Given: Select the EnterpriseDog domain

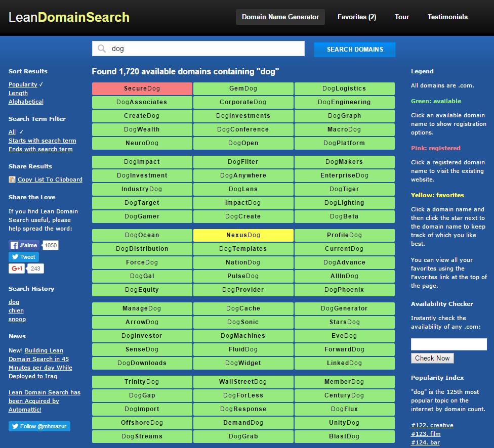Looking at the screenshot, I should [344, 175].
